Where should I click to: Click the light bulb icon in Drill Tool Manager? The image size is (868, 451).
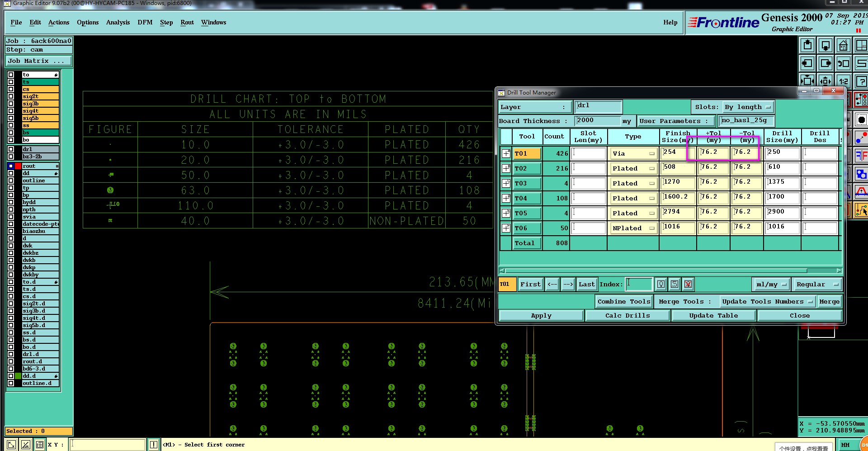pyautogui.click(x=661, y=284)
